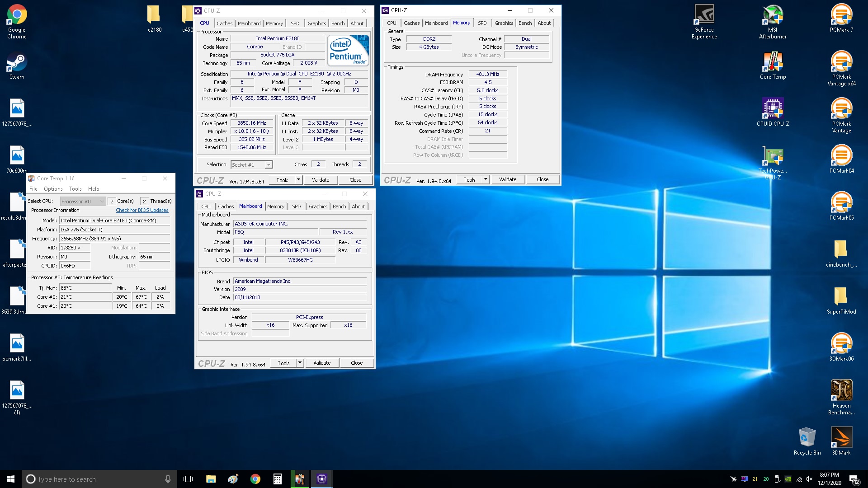Click Tools button in Mainboard window
The image size is (868, 488).
(283, 363)
